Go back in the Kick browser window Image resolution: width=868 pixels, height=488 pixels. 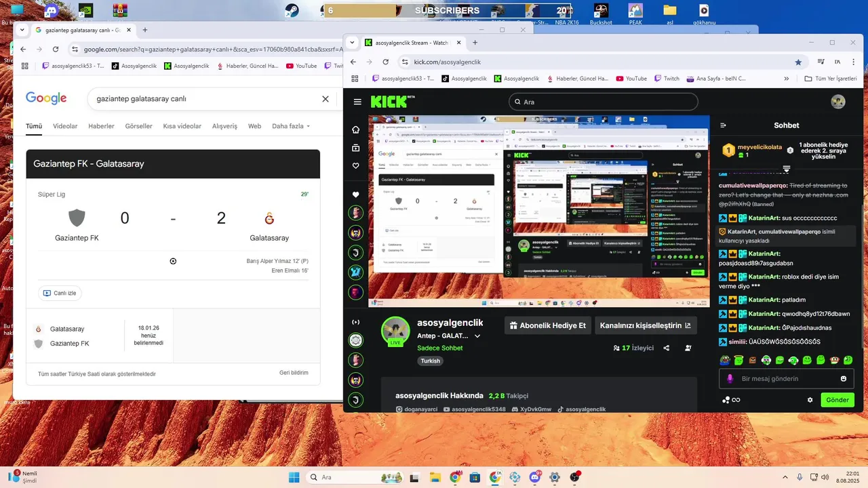coord(353,62)
